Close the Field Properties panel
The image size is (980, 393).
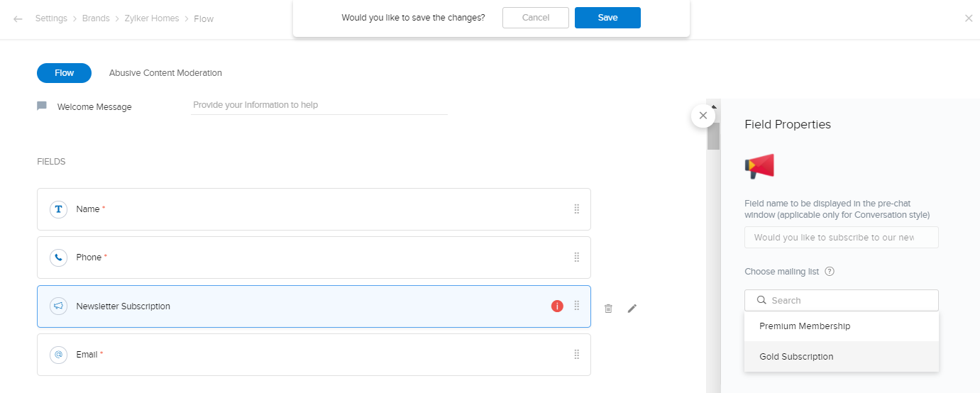[x=703, y=116]
